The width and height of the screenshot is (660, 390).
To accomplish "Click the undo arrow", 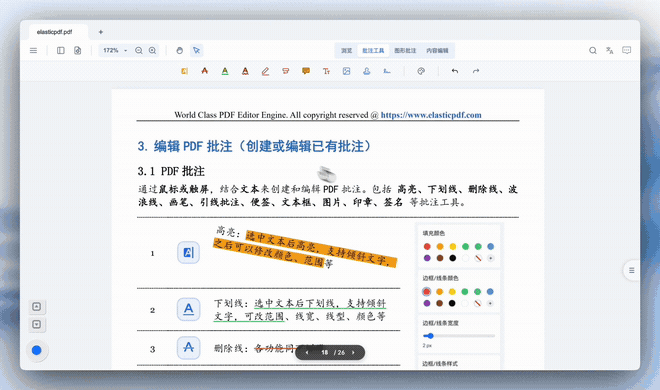I will click(x=455, y=71).
